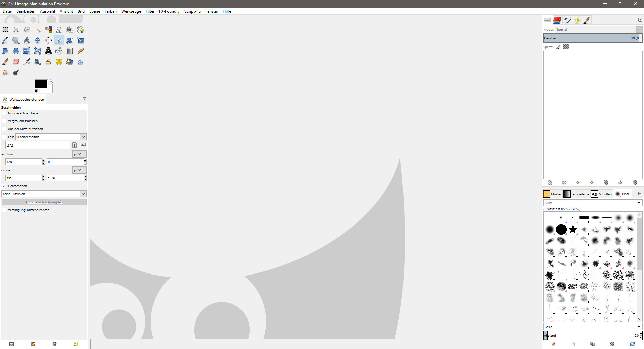Select the Clone stamp tool

click(x=48, y=62)
